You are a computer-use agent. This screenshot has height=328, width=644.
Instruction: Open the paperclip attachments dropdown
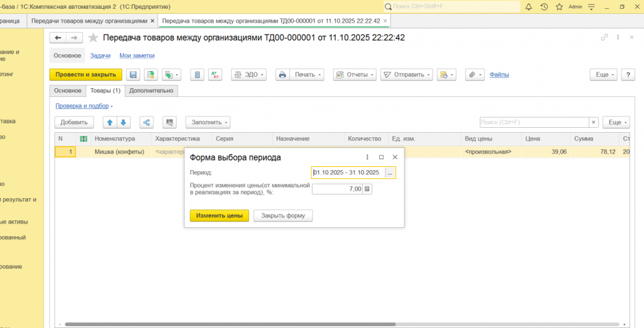(x=475, y=75)
